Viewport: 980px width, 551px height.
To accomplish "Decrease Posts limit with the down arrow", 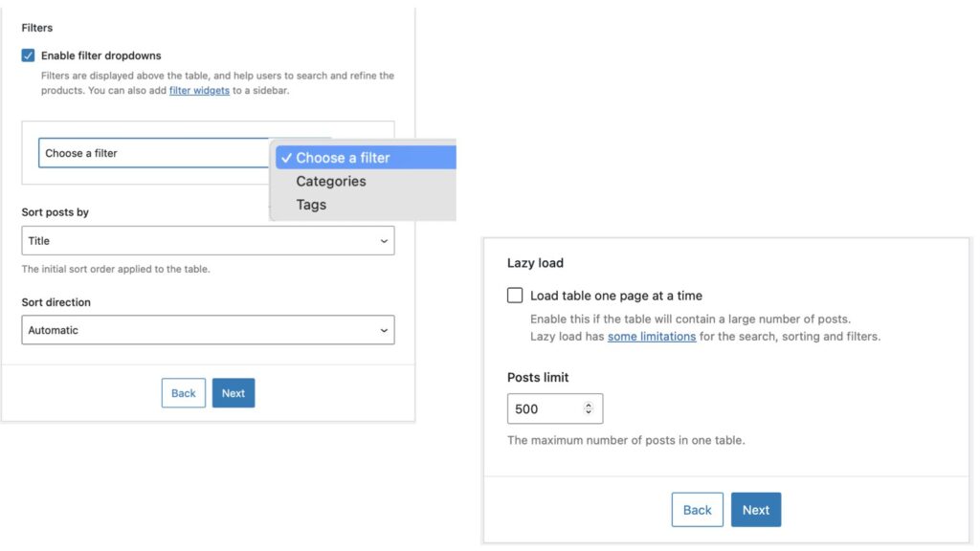I will (589, 413).
